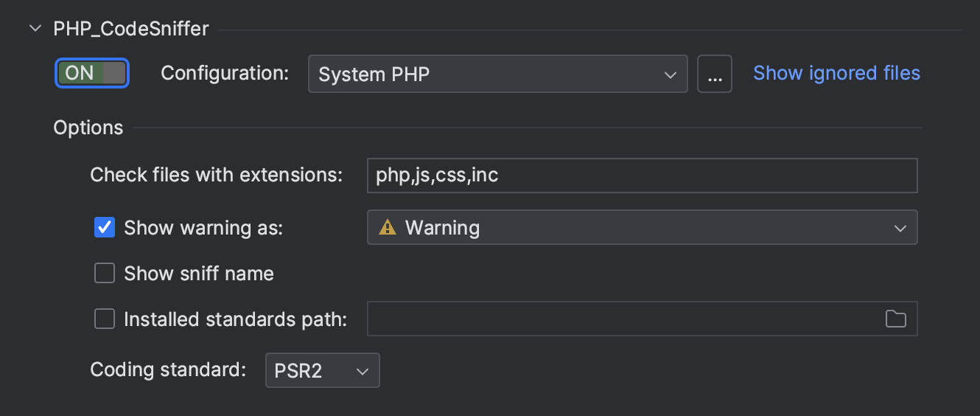Viewport: 980px width, 416px height.
Task: Open the Warning severity dropdown
Action: tap(641, 228)
